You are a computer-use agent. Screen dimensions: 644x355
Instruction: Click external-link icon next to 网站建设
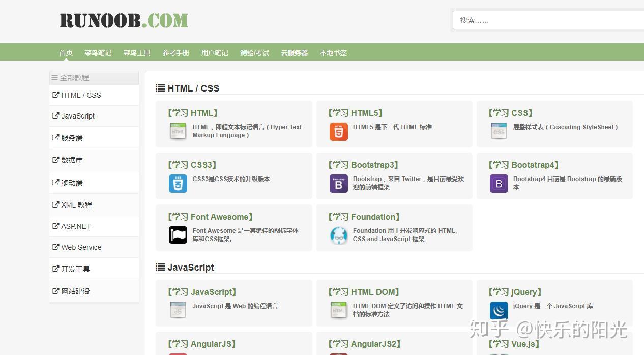55,291
